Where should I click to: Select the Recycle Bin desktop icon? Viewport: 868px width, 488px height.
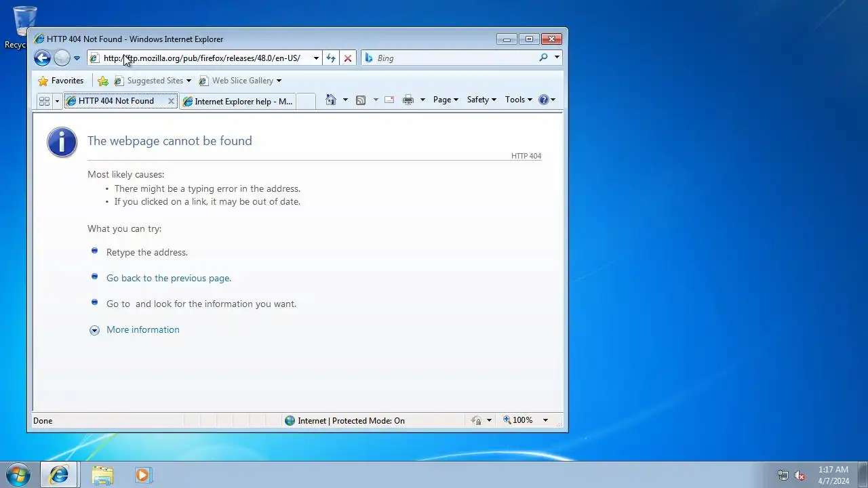tap(24, 27)
